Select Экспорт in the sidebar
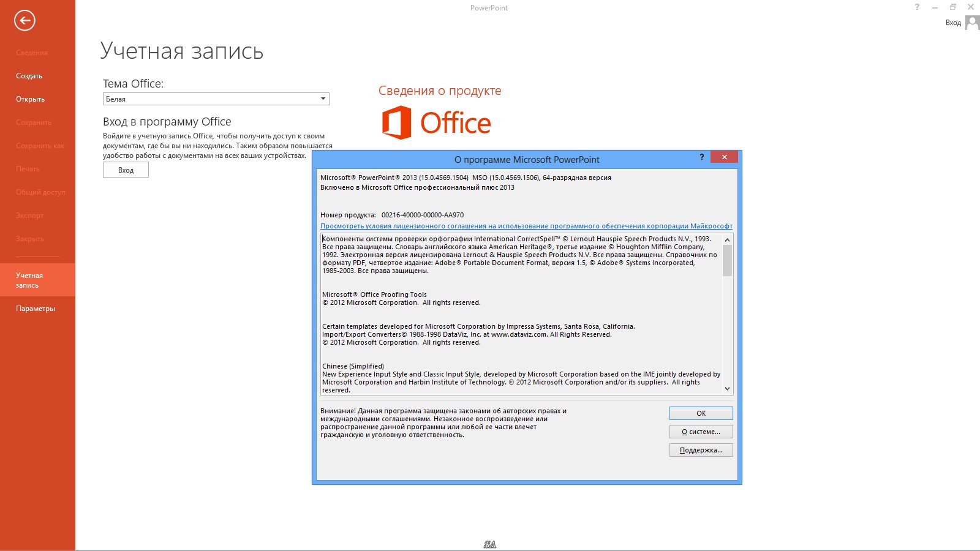The image size is (980, 551). point(30,216)
